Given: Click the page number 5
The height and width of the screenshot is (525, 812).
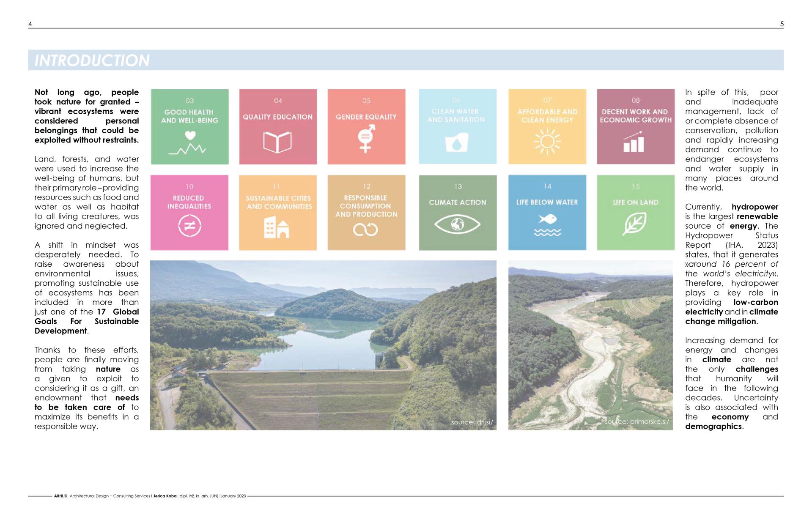Looking at the screenshot, I should tap(782, 24).
